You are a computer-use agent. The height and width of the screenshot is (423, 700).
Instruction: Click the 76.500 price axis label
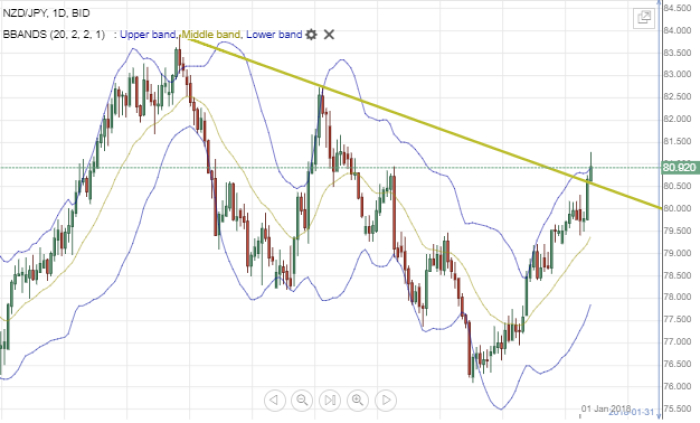pos(677,364)
